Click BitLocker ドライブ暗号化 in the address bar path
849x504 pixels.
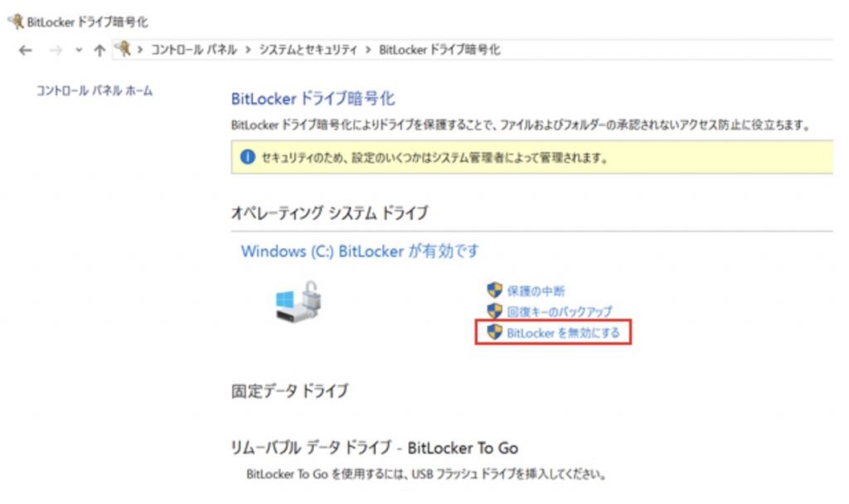pos(439,50)
